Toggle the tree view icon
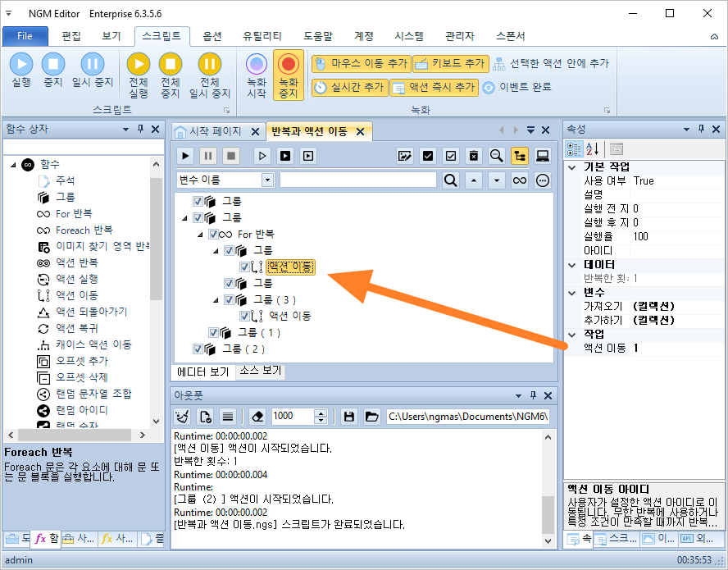728x570 pixels. [x=520, y=156]
